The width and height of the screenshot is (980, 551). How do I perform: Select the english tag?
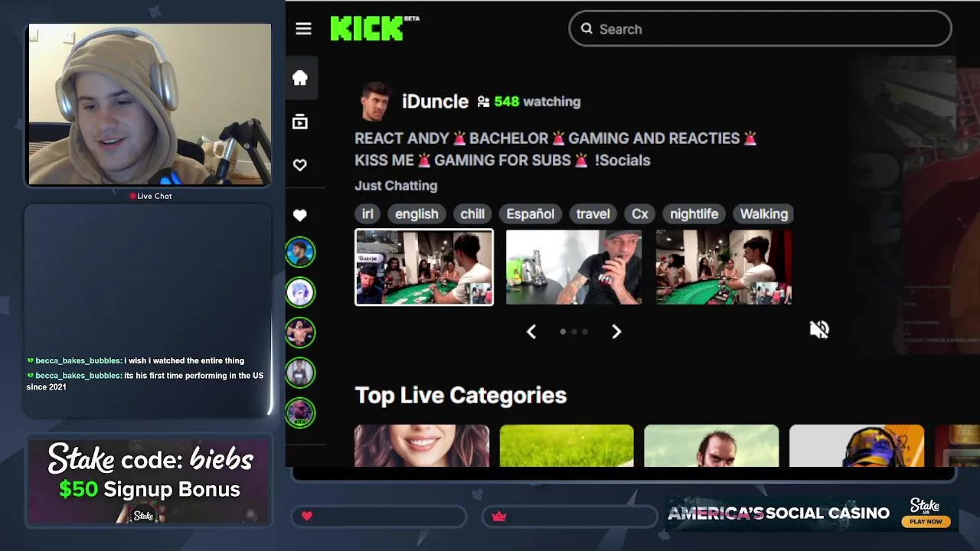tap(416, 214)
